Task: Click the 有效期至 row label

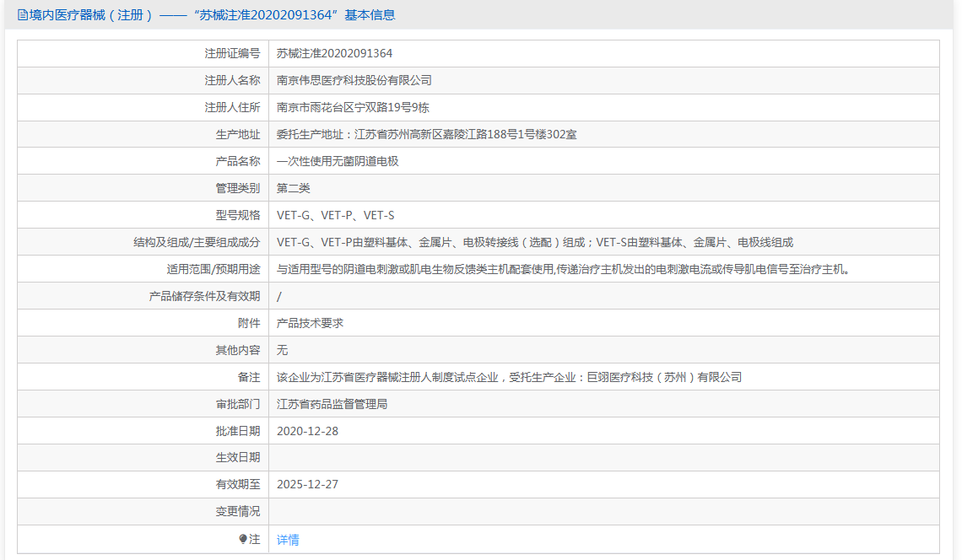Action: click(238, 485)
